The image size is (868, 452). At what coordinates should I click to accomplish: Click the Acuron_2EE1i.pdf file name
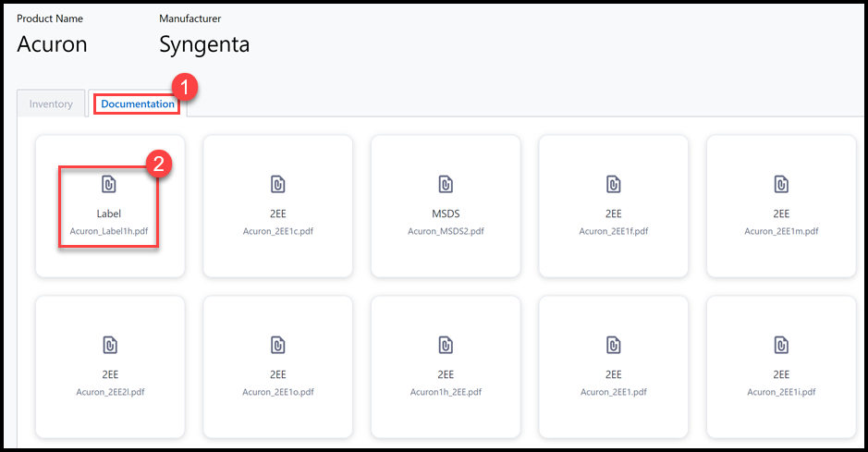click(x=781, y=392)
